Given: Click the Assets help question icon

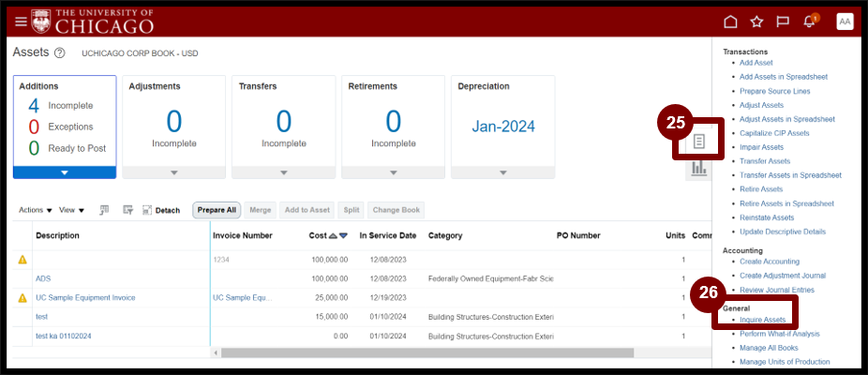Looking at the screenshot, I should pos(60,53).
